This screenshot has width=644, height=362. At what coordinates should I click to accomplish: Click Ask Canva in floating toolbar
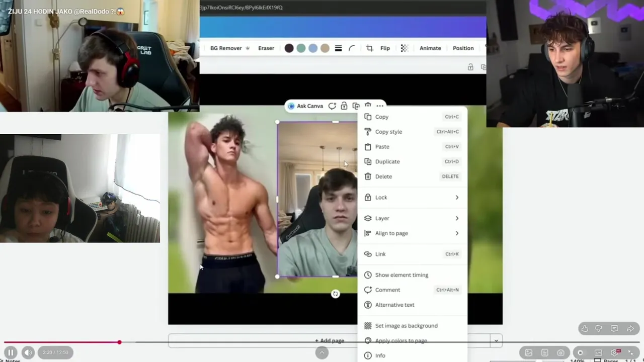point(305,106)
